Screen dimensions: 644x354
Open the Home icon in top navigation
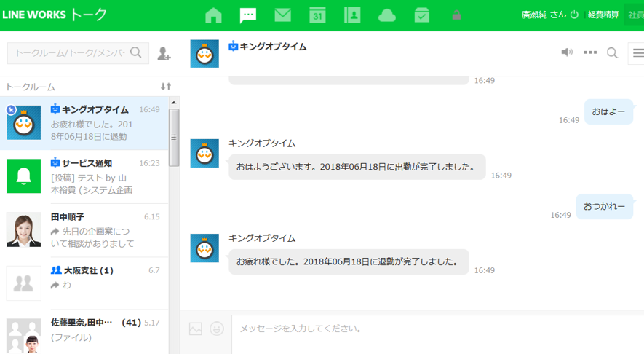tap(213, 15)
